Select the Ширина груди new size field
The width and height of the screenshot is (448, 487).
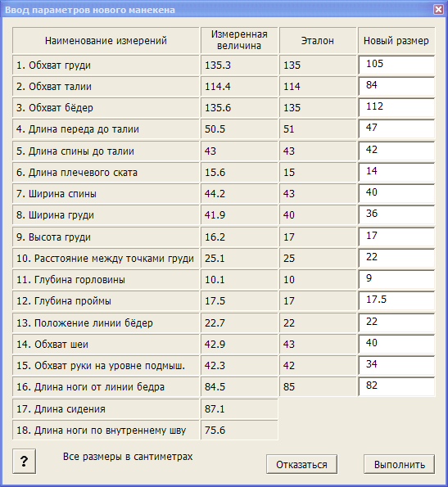[x=396, y=215]
